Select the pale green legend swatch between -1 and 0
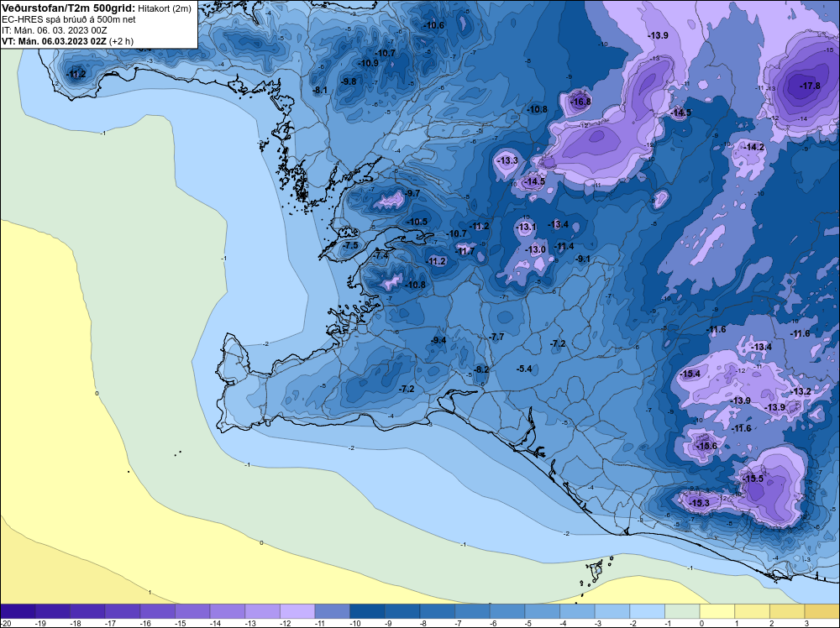The image size is (840, 628). tap(681, 611)
